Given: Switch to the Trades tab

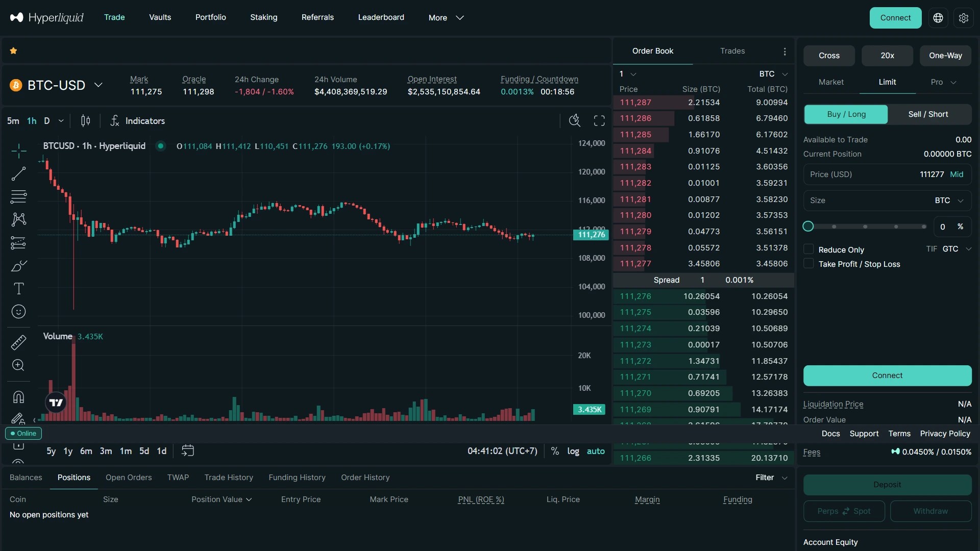Looking at the screenshot, I should click(x=732, y=51).
